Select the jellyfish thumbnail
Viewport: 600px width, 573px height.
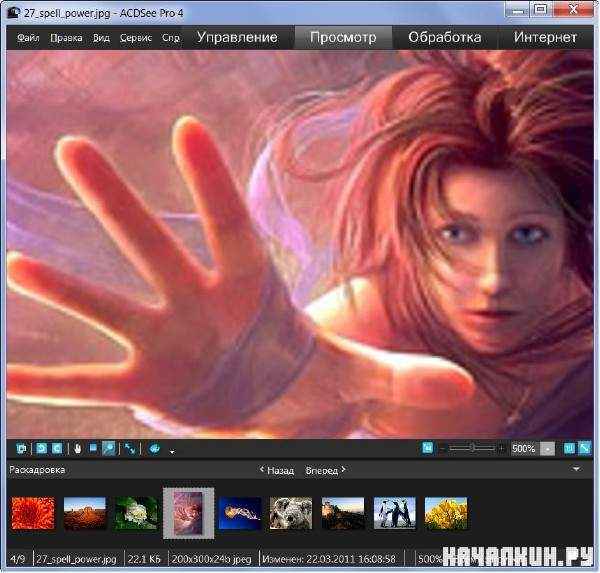pyautogui.click(x=240, y=513)
